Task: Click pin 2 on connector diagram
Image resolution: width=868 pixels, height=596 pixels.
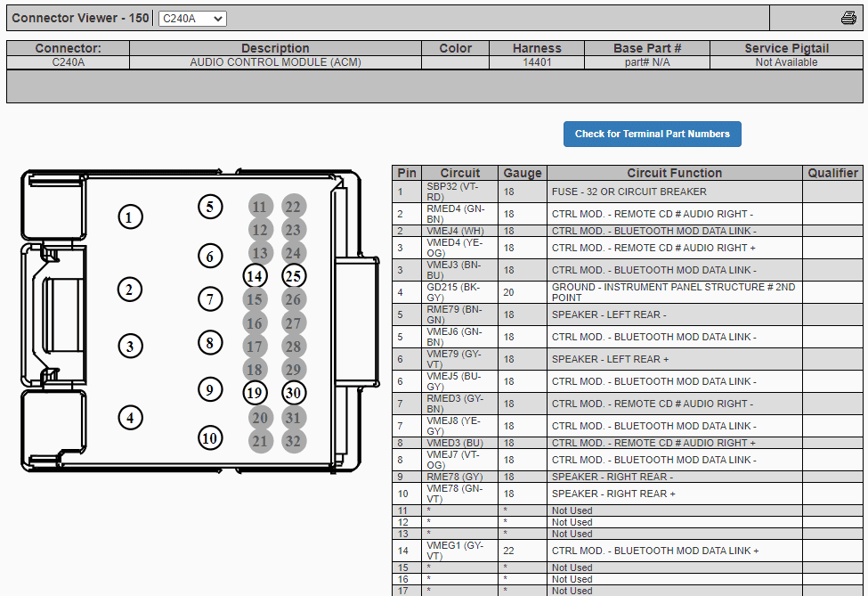Action: click(130, 290)
